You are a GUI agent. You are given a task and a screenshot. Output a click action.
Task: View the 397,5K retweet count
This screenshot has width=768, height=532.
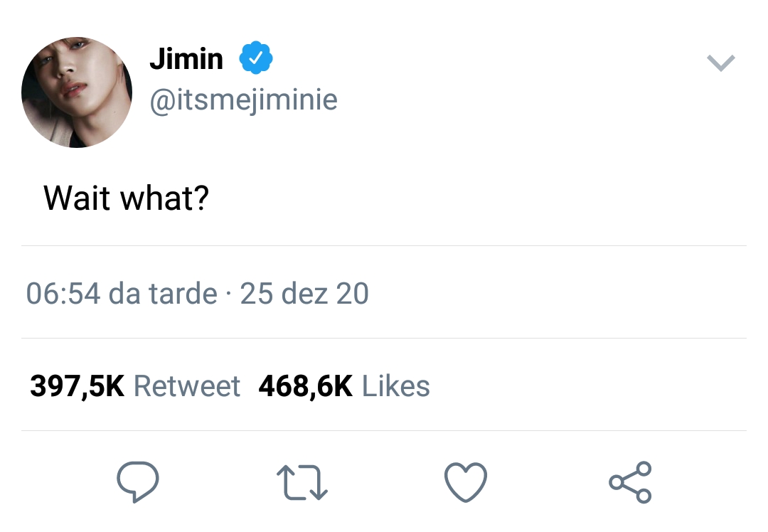coord(77,386)
